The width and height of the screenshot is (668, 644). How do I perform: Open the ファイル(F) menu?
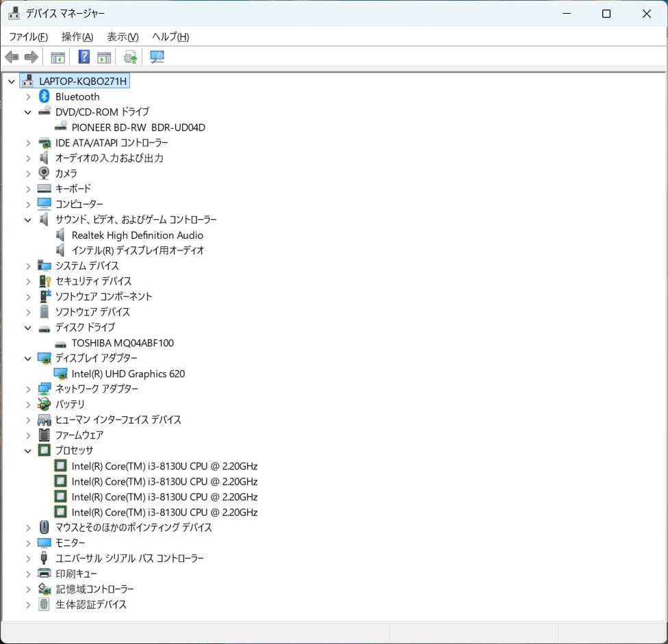click(x=28, y=37)
